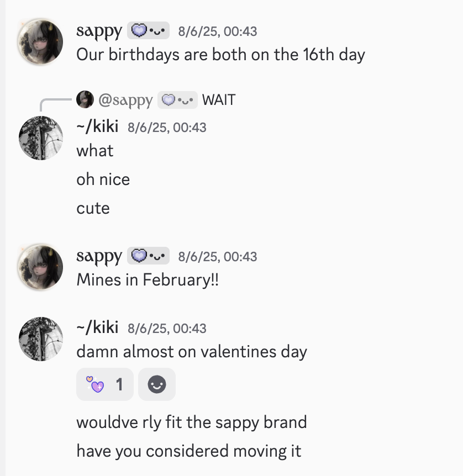Click server tag badge inside reply preview
Screen dimensions: 463x476
(x=177, y=100)
